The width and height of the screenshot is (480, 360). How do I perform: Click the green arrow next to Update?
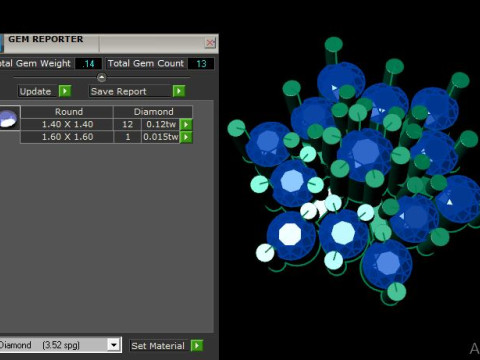pos(65,91)
